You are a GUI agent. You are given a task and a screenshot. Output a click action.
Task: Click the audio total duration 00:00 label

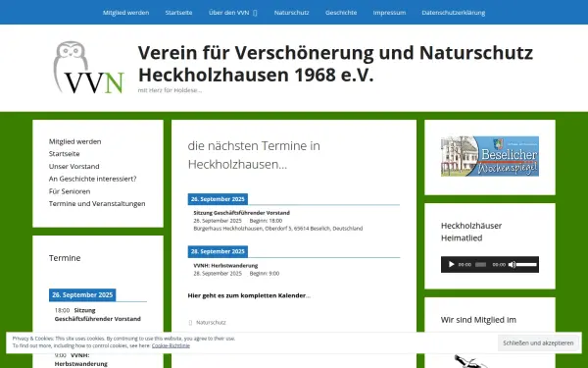click(x=499, y=264)
